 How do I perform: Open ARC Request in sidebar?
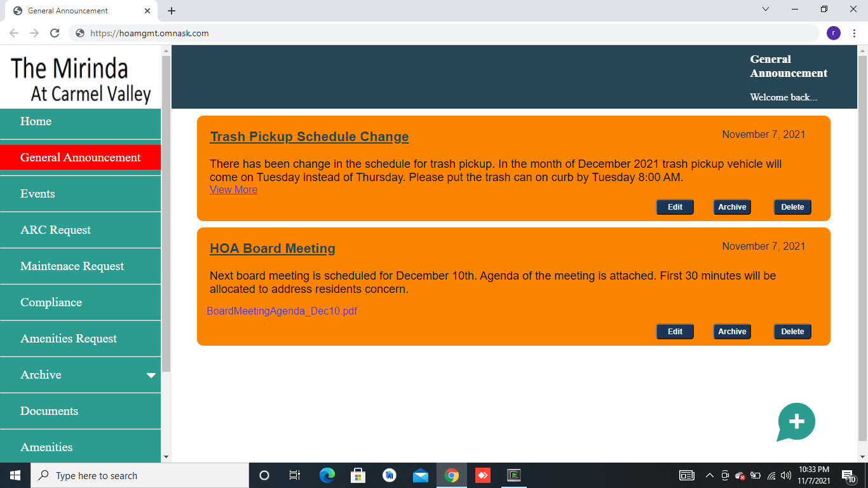(55, 230)
